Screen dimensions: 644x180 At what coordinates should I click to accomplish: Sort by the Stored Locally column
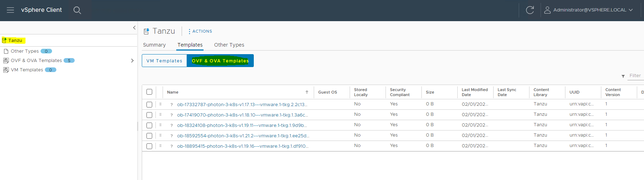pos(361,92)
